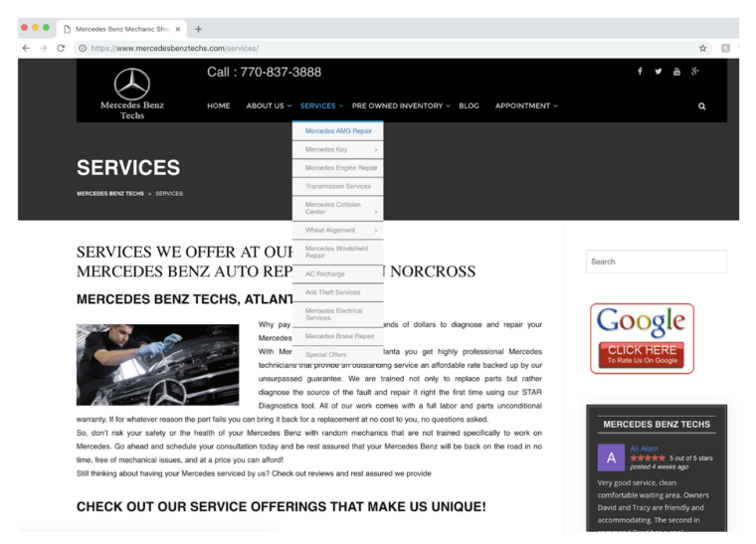Click the CHECK OUT OUR SERVICE OFFERINGS heading
Viewport: 756px width, 544px height.
click(x=282, y=507)
